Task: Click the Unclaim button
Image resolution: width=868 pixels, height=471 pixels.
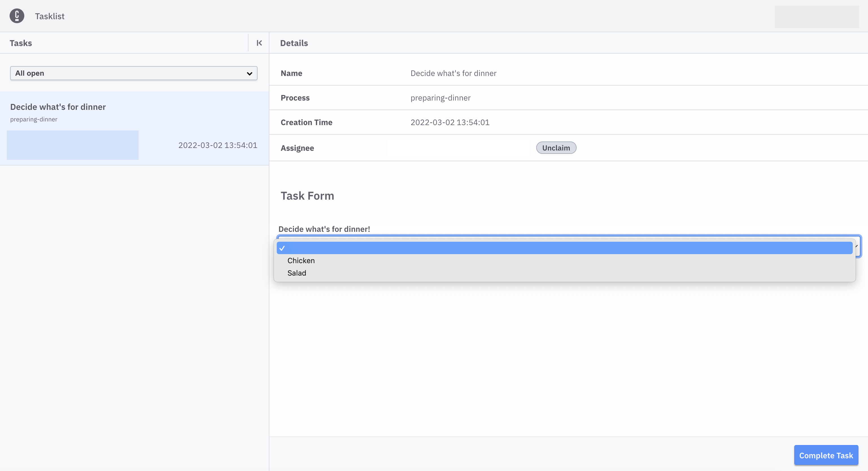Action: tap(556, 148)
